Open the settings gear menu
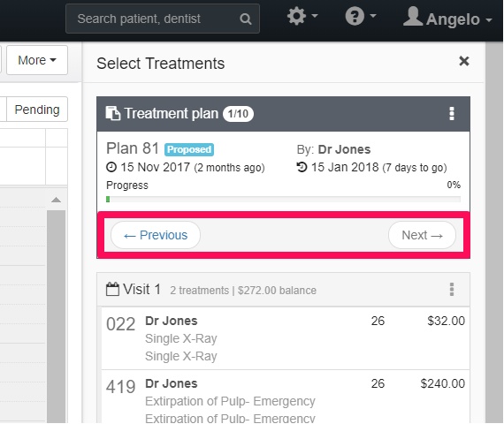The image size is (504, 424). click(302, 16)
